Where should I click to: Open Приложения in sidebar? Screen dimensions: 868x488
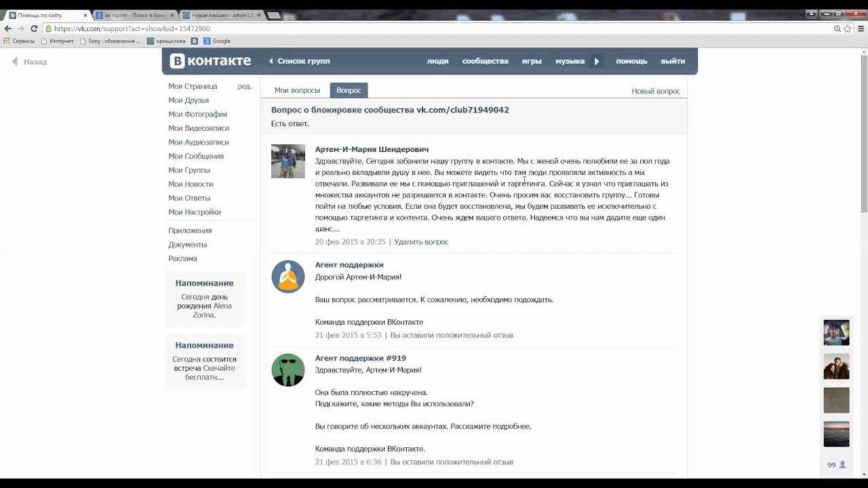(x=191, y=230)
